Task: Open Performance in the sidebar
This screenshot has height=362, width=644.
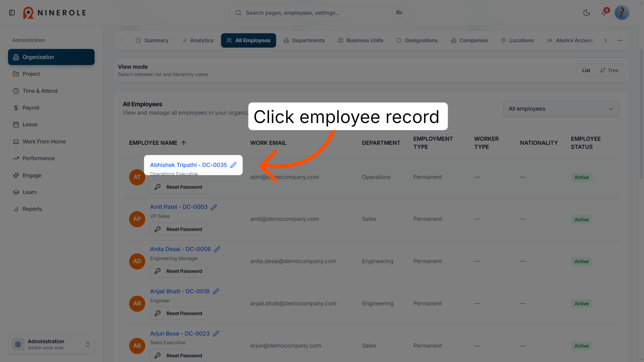Action: click(x=51, y=158)
